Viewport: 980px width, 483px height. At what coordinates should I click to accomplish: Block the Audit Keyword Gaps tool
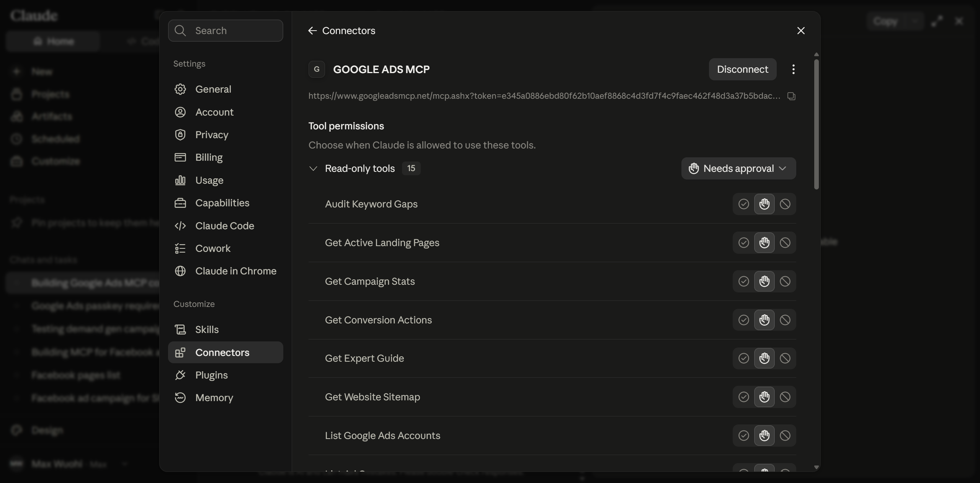[x=785, y=204]
